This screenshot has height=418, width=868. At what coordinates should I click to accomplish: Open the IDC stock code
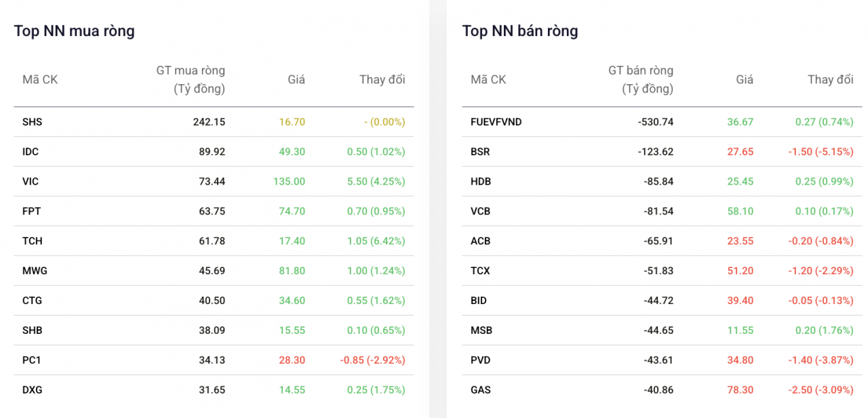31,152
